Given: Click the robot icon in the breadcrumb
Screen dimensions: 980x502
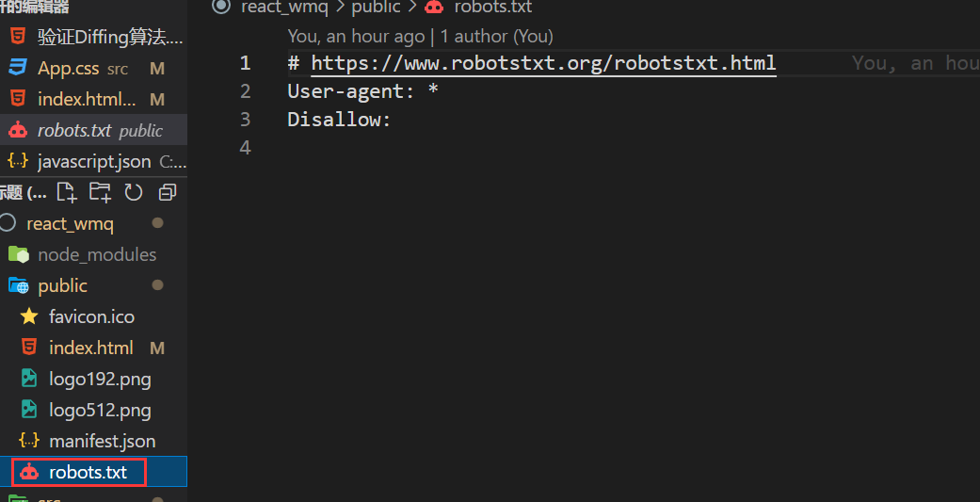Looking at the screenshot, I should coord(434,8).
